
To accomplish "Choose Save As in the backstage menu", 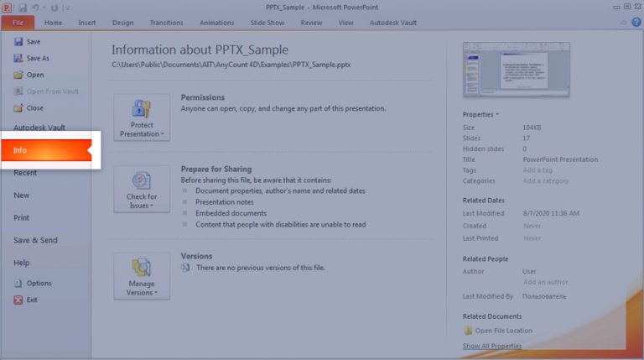I will click(x=32, y=59).
